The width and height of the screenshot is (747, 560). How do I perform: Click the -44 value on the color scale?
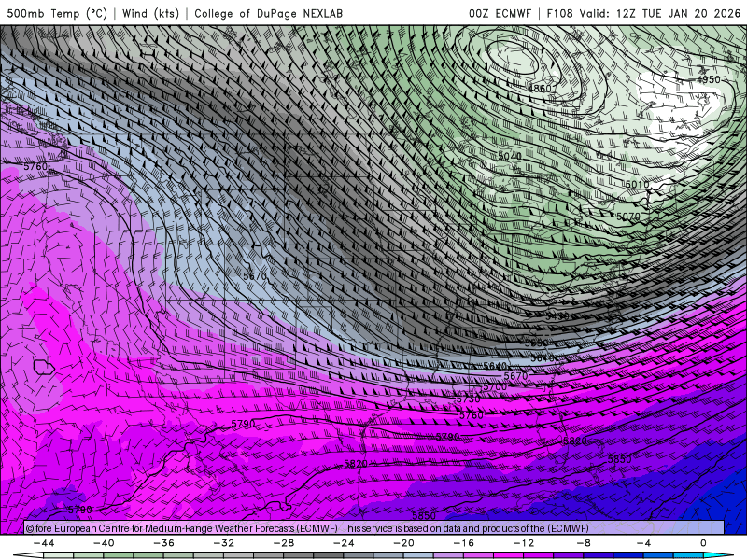pyautogui.click(x=44, y=543)
